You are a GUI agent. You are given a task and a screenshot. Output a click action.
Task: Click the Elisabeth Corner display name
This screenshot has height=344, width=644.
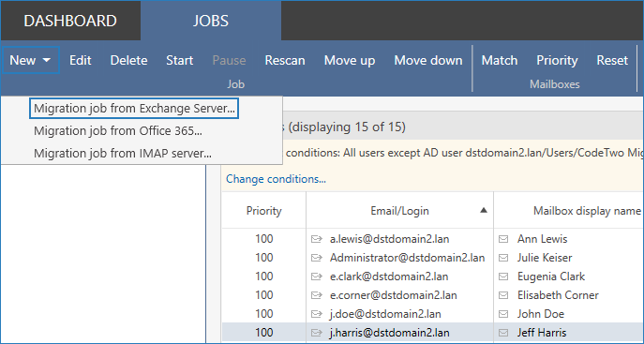point(558,295)
